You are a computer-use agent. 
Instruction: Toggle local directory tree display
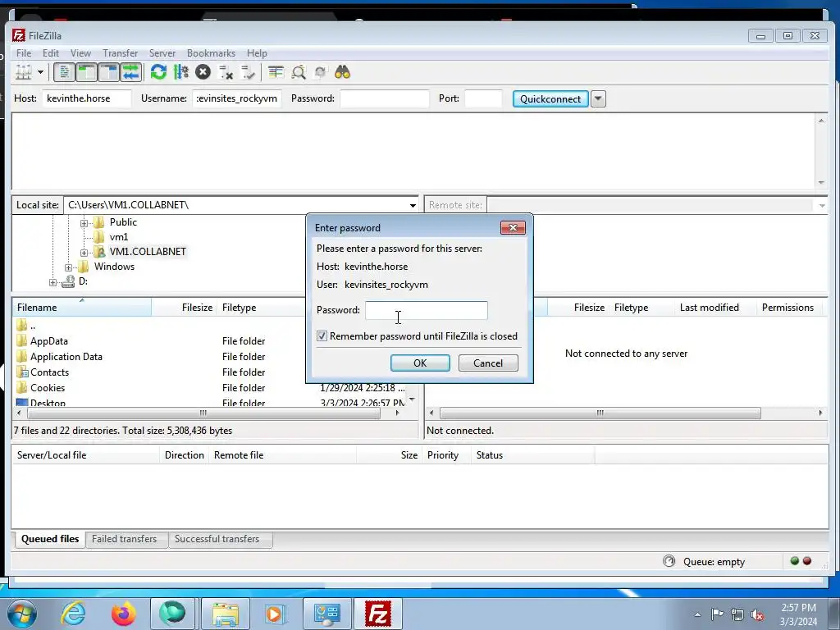[86, 72]
